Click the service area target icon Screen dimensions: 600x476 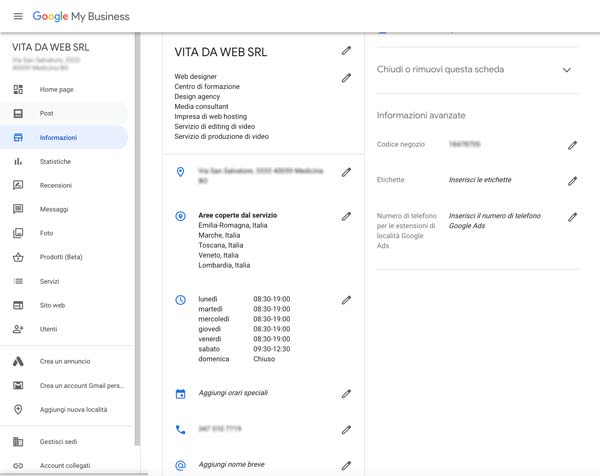click(x=180, y=216)
